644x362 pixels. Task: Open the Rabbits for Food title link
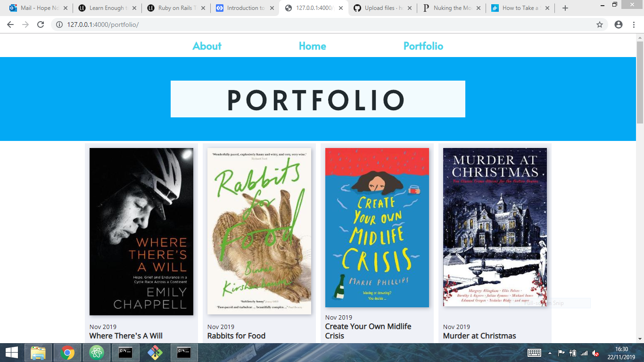236,336
